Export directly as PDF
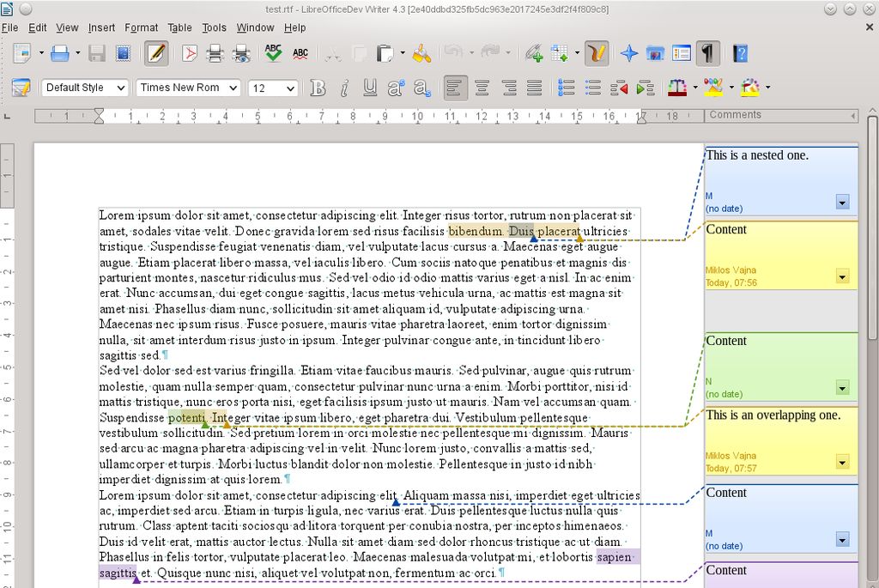This screenshot has width=879, height=588. click(x=190, y=53)
